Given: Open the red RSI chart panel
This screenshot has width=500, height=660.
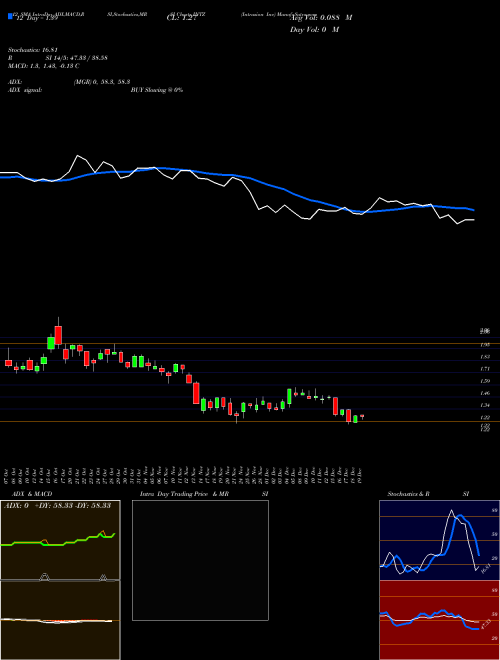Looking at the screenshot, I should (439, 620).
